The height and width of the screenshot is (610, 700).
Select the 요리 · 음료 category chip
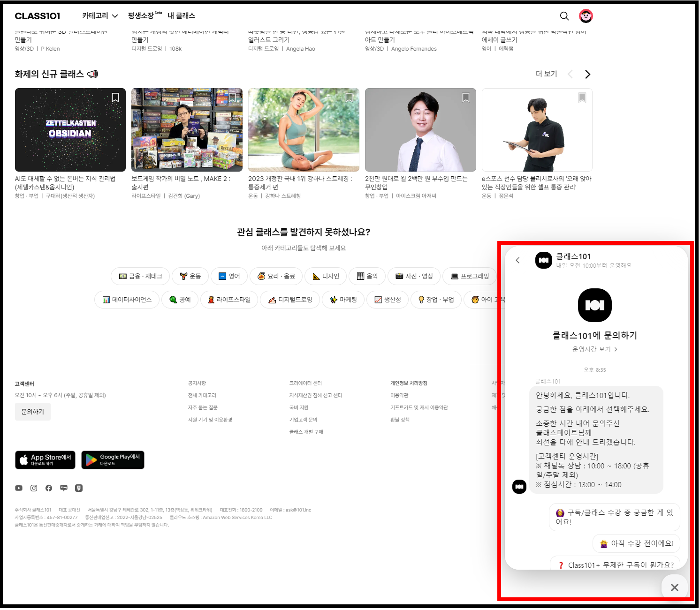click(276, 276)
